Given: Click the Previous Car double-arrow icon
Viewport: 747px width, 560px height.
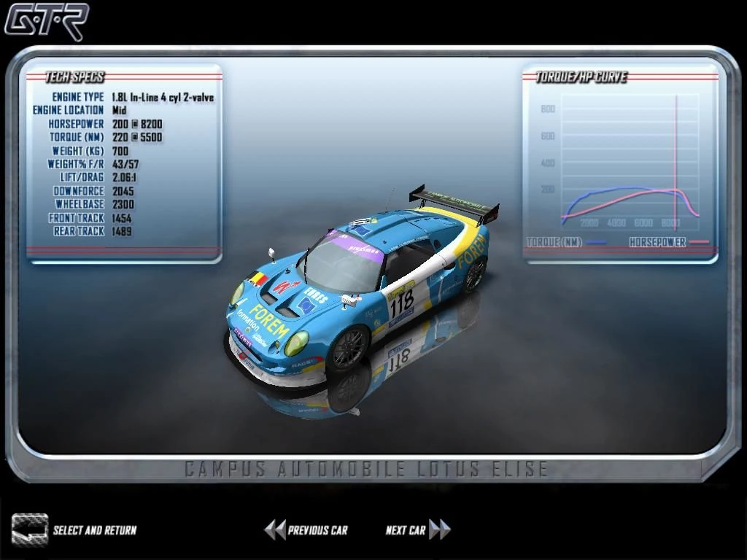Looking at the screenshot, I should click(x=275, y=529).
